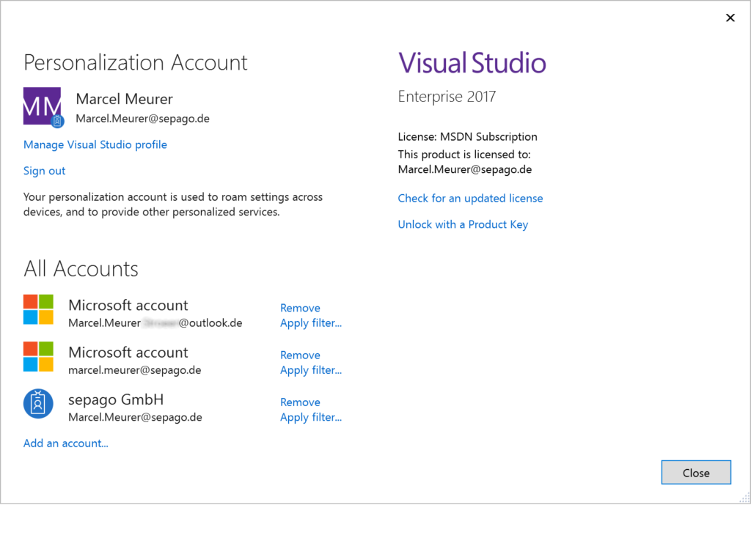This screenshot has width=751, height=560.
Task: Remove the sepago GmbH account
Action: tap(300, 402)
